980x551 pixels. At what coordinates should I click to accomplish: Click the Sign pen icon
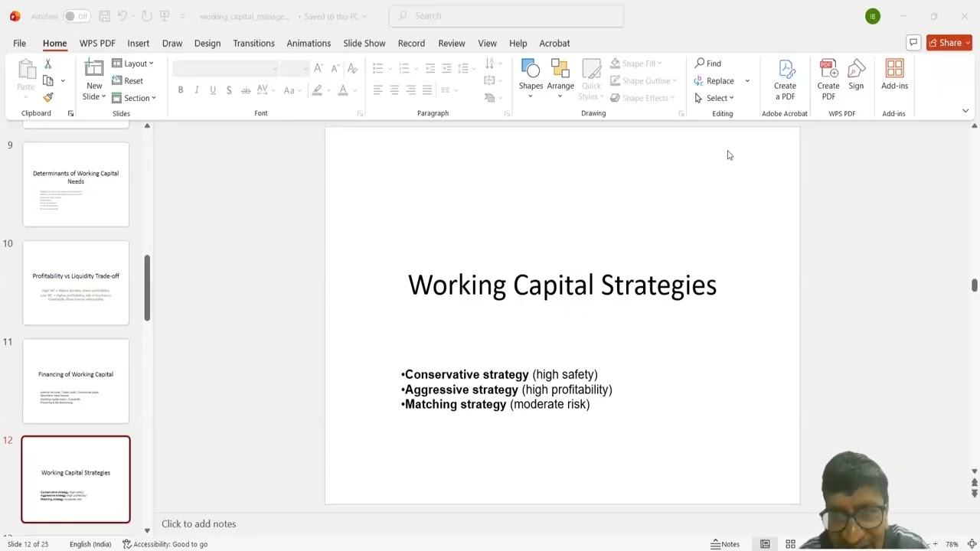pos(856,75)
